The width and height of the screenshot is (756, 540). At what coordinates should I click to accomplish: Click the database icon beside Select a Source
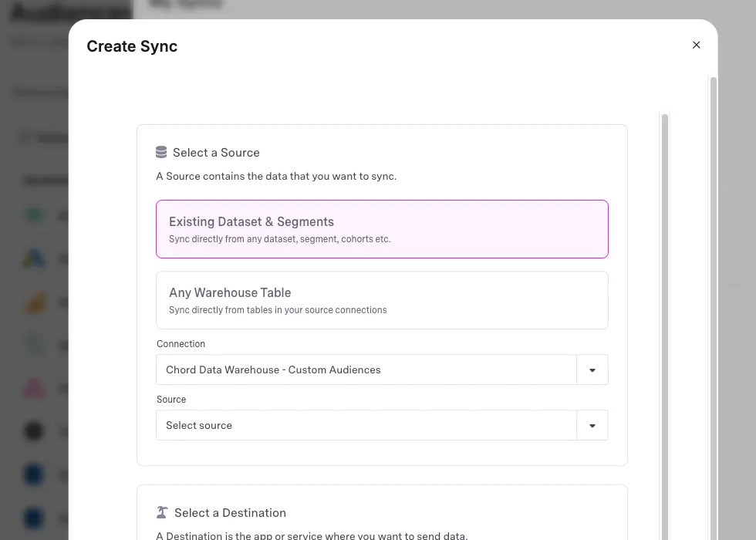[161, 153]
